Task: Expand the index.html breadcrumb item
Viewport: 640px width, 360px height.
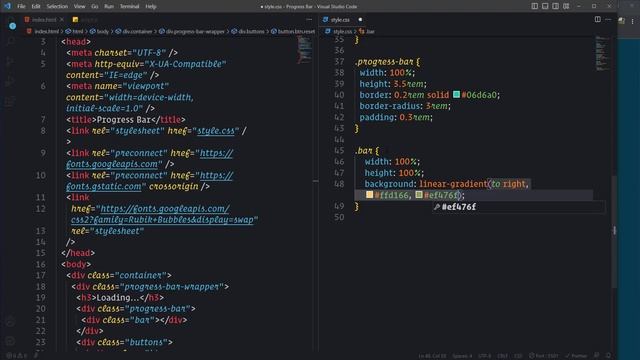Action: [x=43, y=31]
